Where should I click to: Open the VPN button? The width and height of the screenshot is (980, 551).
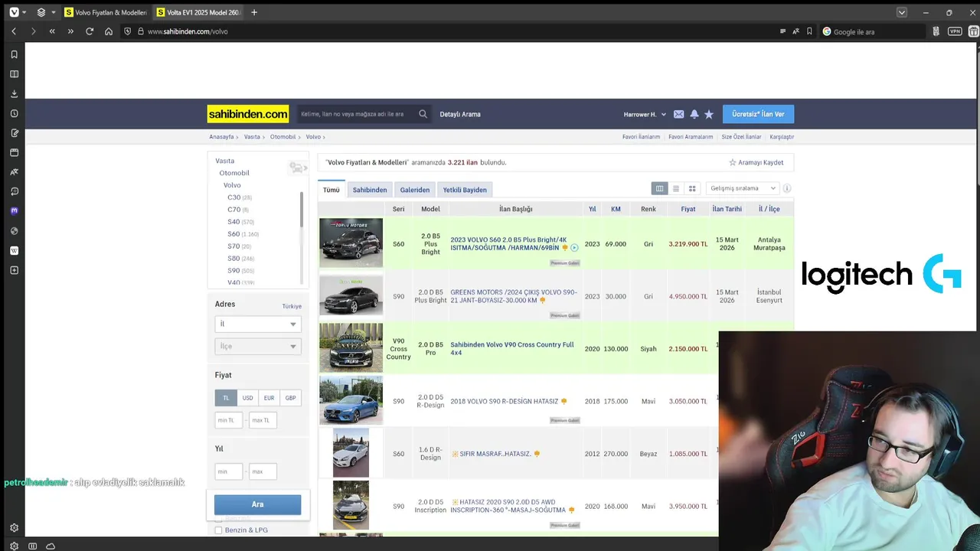point(955,31)
